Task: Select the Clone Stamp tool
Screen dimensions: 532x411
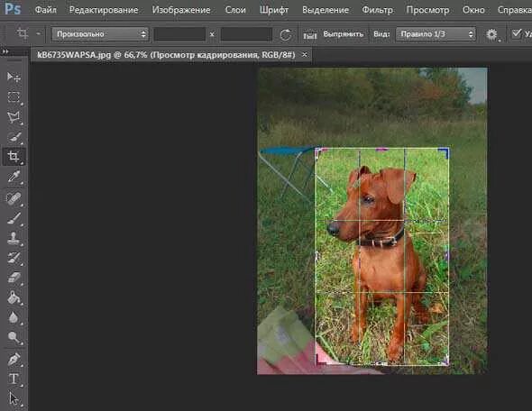Action: tap(14, 238)
